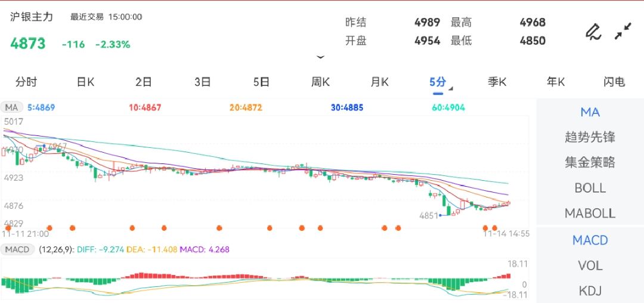
Task: Switch to the 季K tab
Action: click(x=497, y=82)
